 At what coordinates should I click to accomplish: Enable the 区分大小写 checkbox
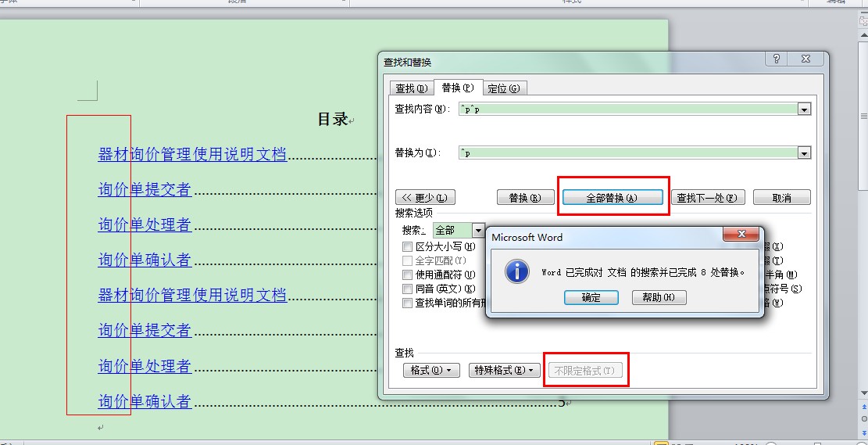[x=407, y=246]
